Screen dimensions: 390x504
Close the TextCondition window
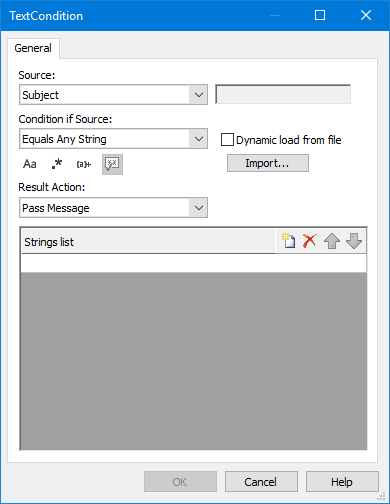click(x=366, y=15)
